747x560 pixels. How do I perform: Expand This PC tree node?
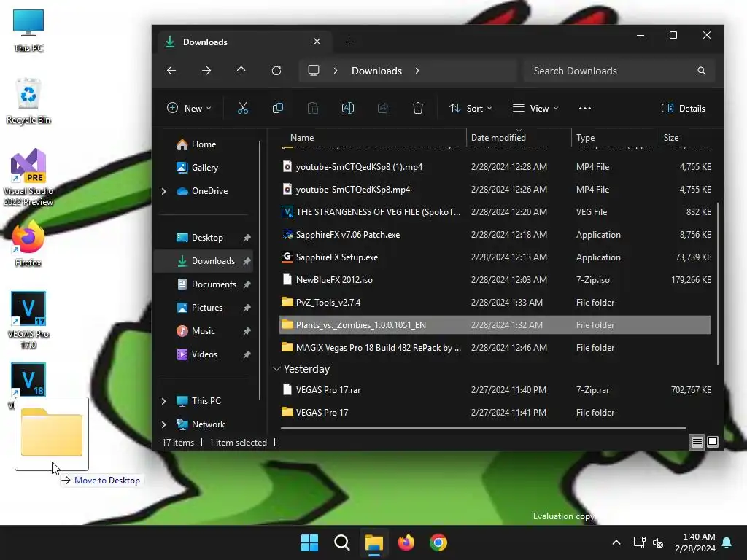tap(164, 401)
